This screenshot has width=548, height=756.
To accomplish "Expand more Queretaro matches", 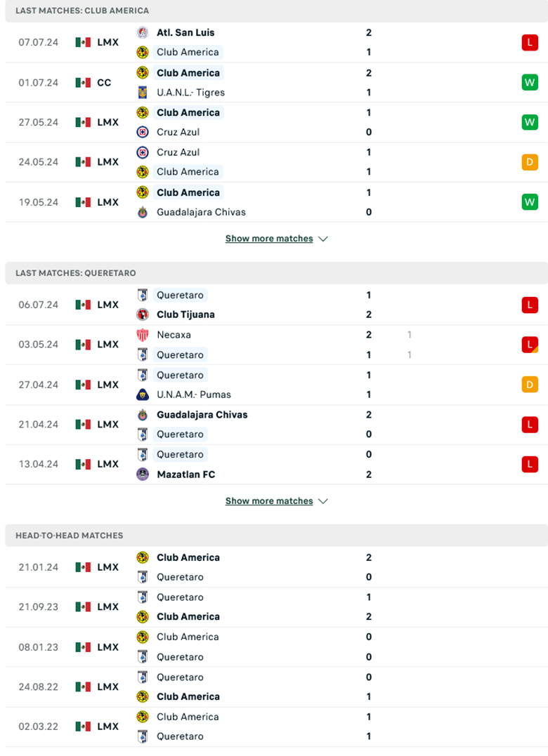I will point(269,501).
